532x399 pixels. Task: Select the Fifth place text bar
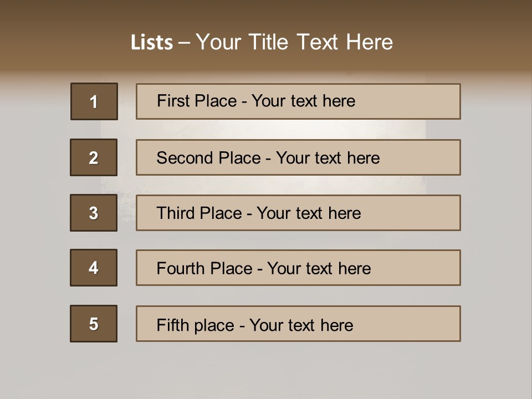click(298, 324)
